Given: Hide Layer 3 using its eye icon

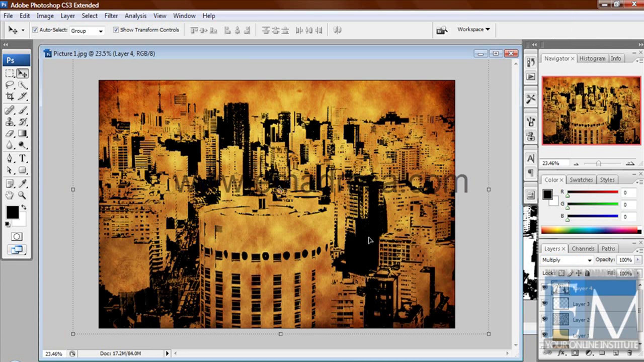Looking at the screenshot, I should (x=545, y=304).
